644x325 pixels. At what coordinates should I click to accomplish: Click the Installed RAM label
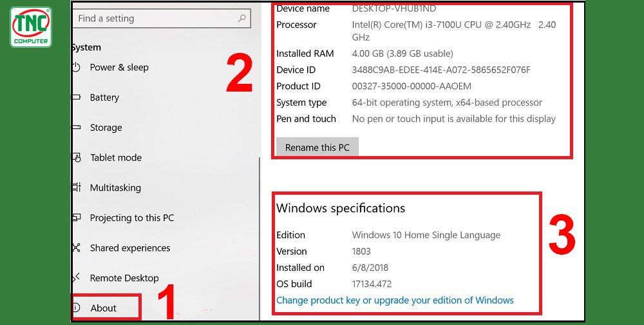[x=305, y=54]
